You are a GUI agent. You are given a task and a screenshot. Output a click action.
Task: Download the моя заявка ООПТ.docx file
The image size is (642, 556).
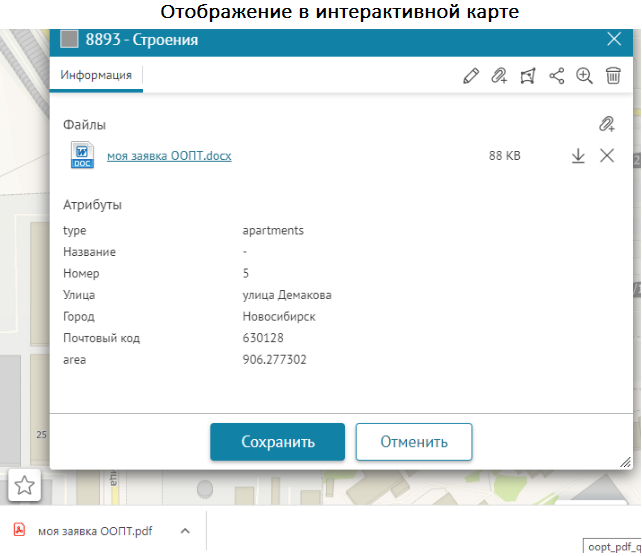[x=578, y=156]
